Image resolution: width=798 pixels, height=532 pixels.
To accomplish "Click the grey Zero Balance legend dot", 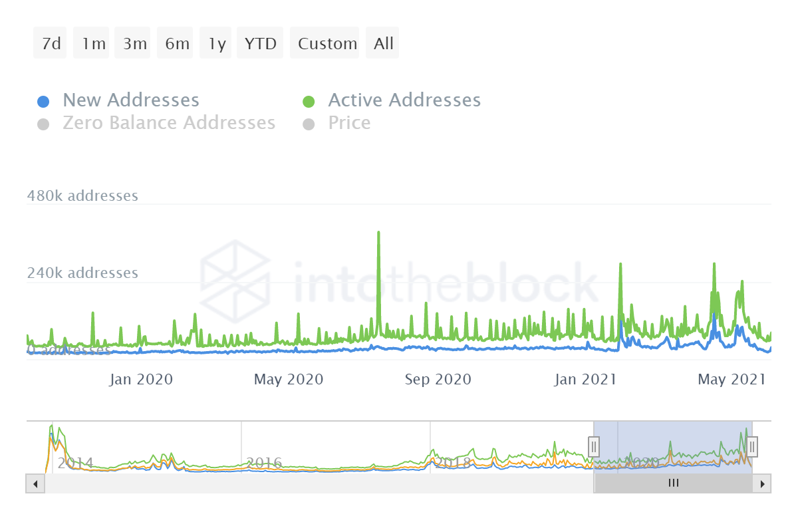I will point(43,124).
